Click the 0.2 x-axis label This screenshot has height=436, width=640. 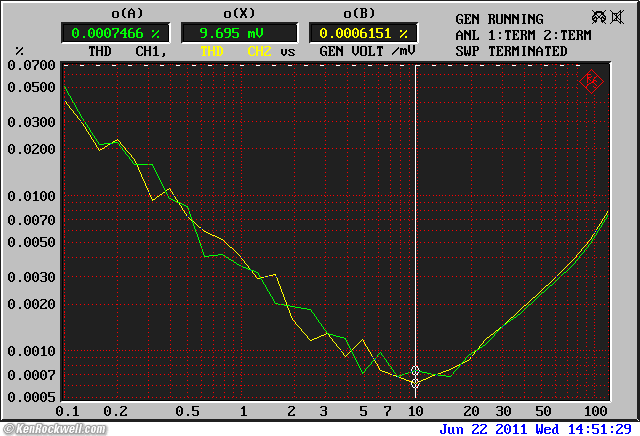point(116,411)
